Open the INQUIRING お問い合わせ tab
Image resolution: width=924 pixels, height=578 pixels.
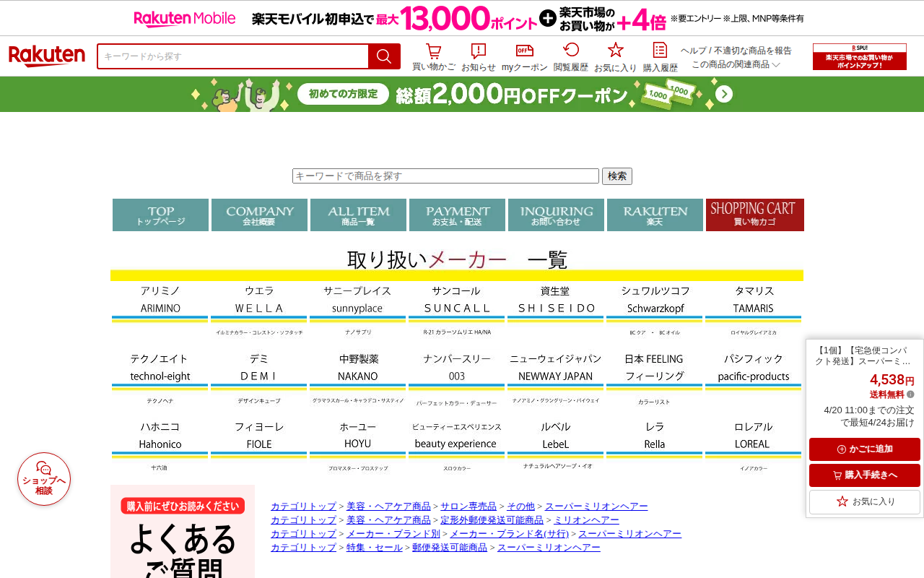tap(556, 215)
